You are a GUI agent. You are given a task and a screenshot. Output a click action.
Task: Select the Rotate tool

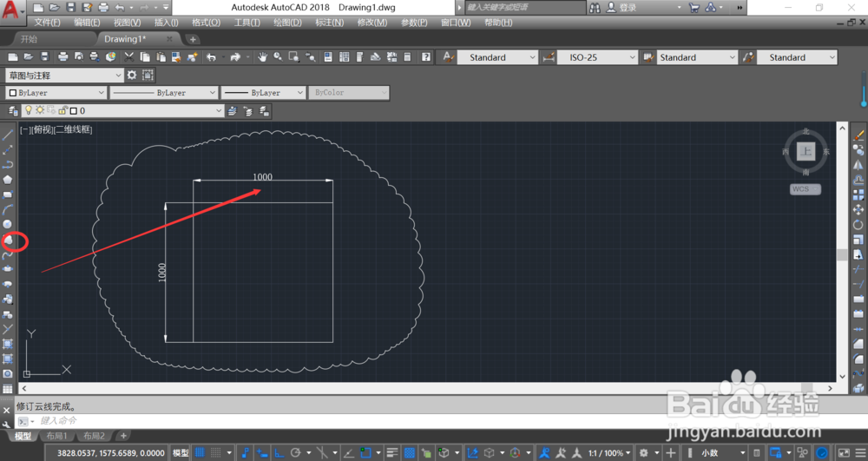coord(858,224)
